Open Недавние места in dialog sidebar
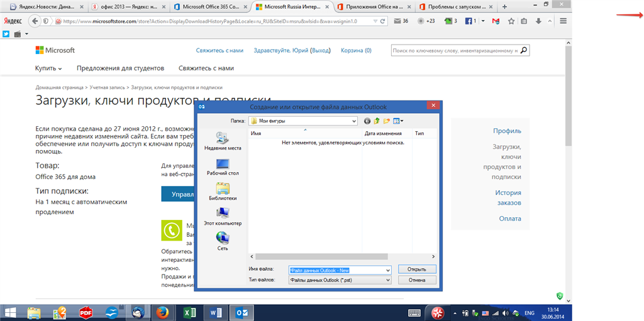The image size is (644, 321). point(223,141)
